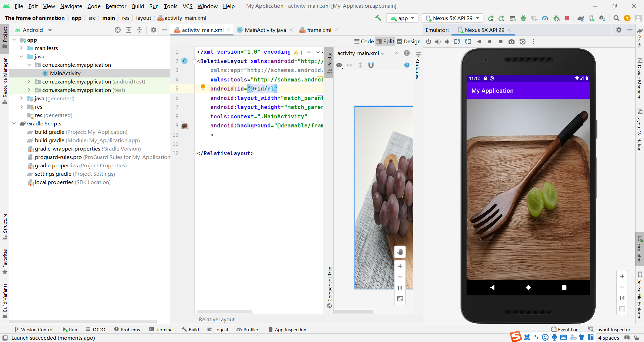Open the Logcat tool window

[x=218, y=330]
